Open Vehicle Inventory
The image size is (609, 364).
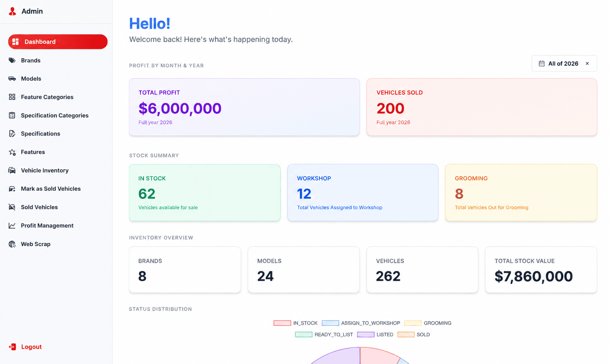(x=58, y=170)
